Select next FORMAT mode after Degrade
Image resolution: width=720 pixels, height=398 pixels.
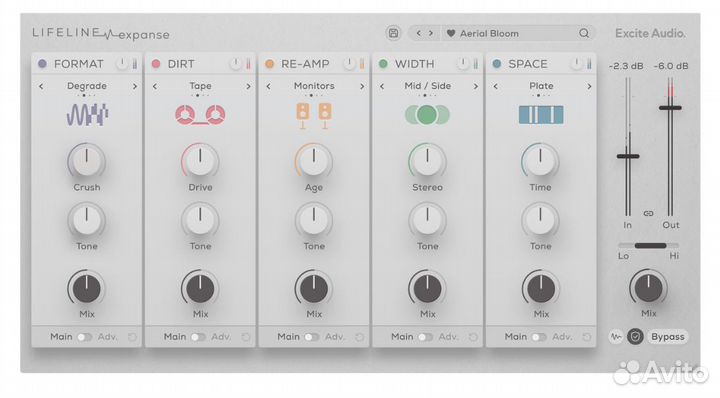pyautogui.click(x=135, y=86)
